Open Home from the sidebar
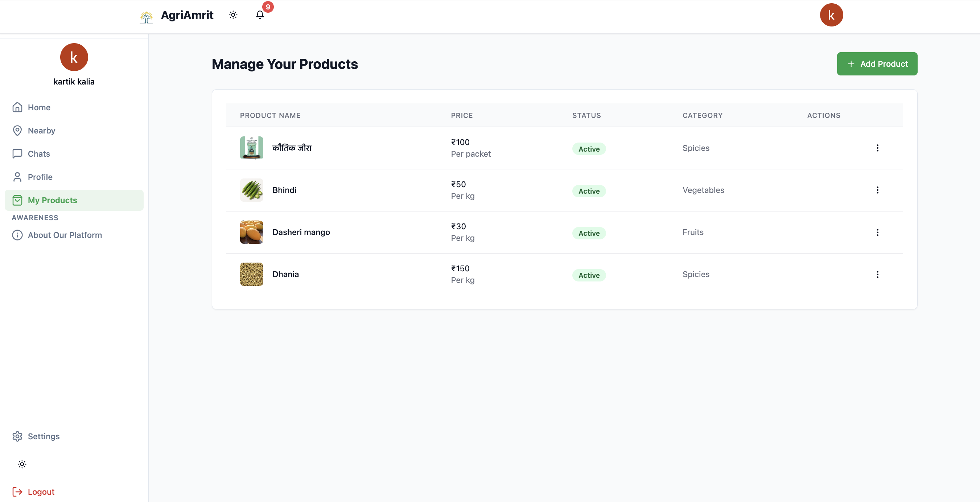Image resolution: width=980 pixels, height=502 pixels. click(39, 107)
